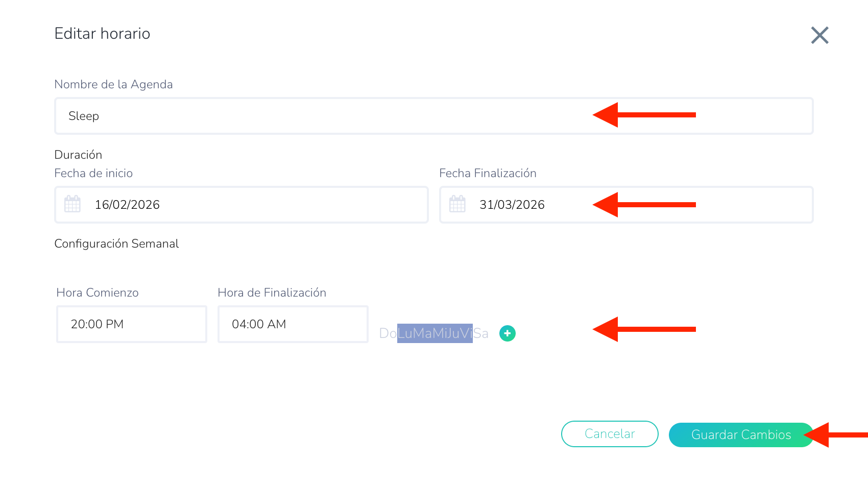Toggle the Do (Sunday) day
868x486 pixels.
click(x=388, y=333)
